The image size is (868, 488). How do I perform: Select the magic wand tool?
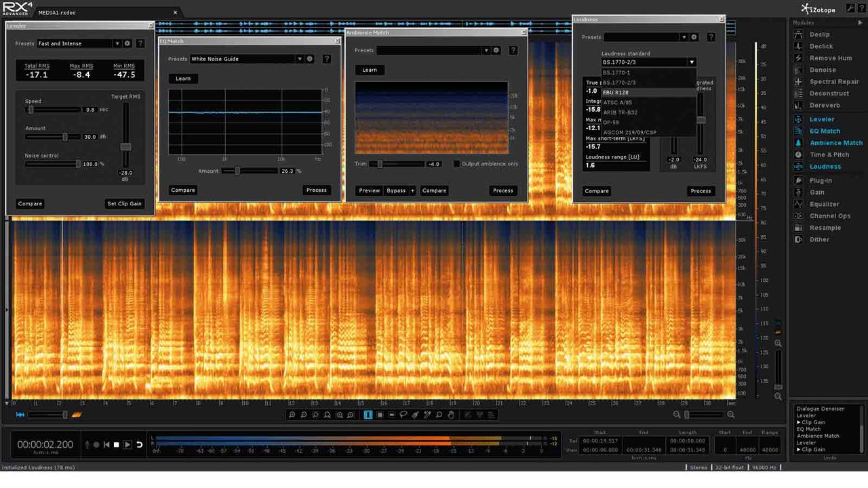tap(427, 415)
